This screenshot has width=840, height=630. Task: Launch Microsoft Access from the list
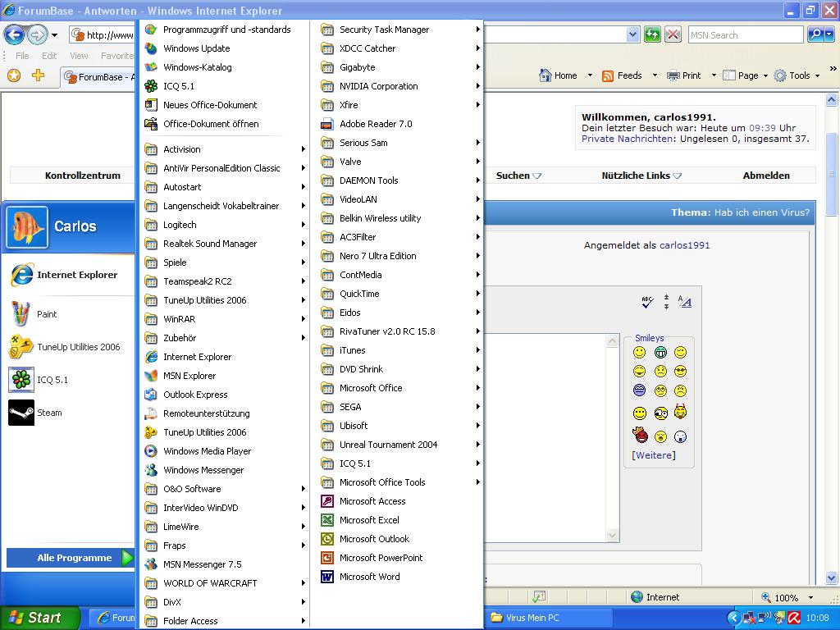tap(396, 501)
